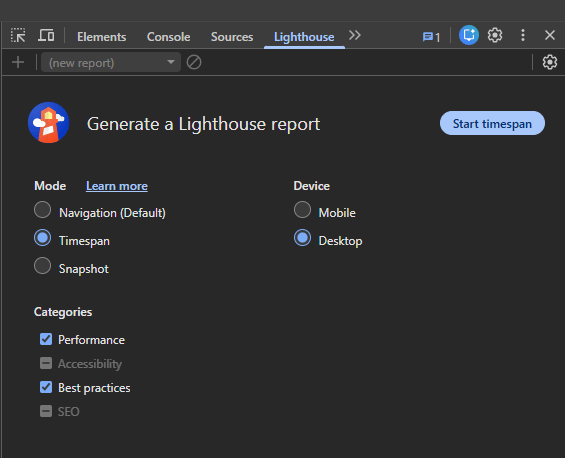565x458 pixels.
Task: Toggle the device toolbar icon
Action: pyautogui.click(x=46, y=35)
